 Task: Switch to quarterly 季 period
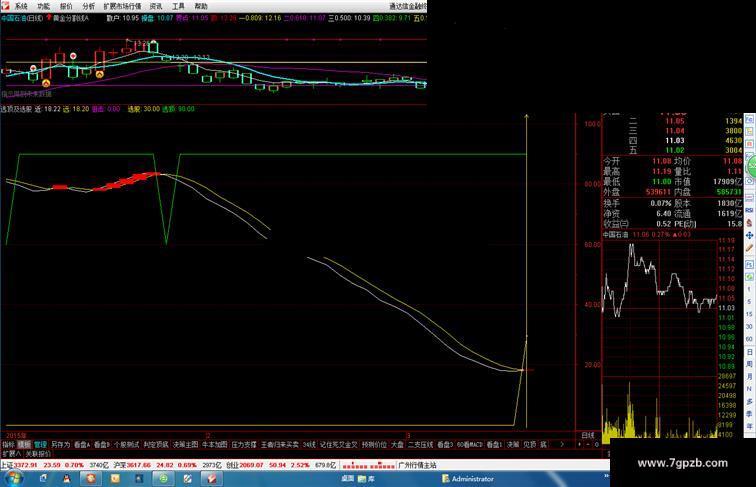pyautogui.click(x=749, y=414)
